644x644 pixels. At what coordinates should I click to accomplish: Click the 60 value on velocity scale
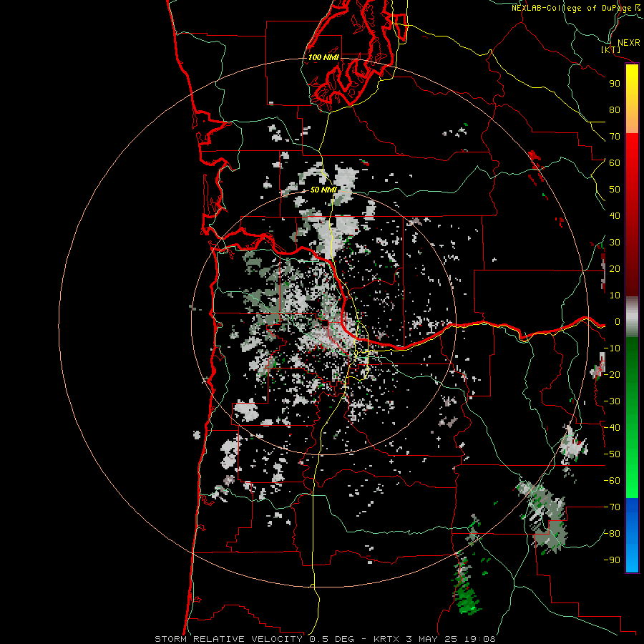[615, 163]
